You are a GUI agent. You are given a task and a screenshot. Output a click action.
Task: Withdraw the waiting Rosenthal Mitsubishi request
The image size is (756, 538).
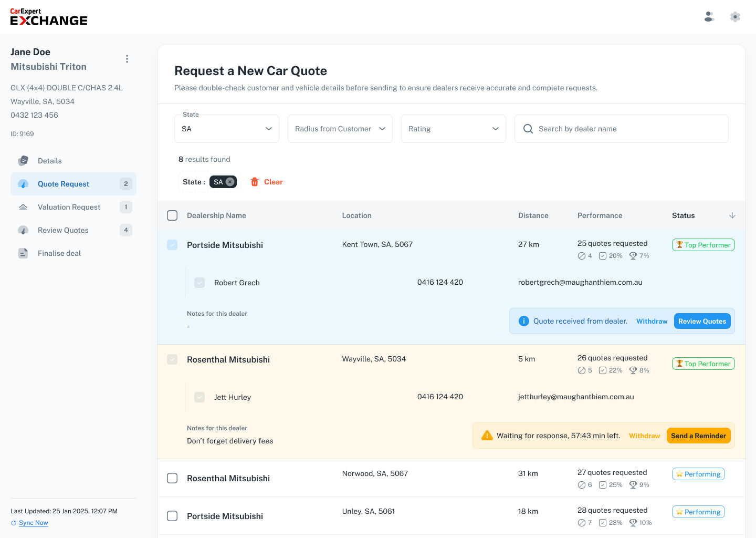[x=645, y=436]
